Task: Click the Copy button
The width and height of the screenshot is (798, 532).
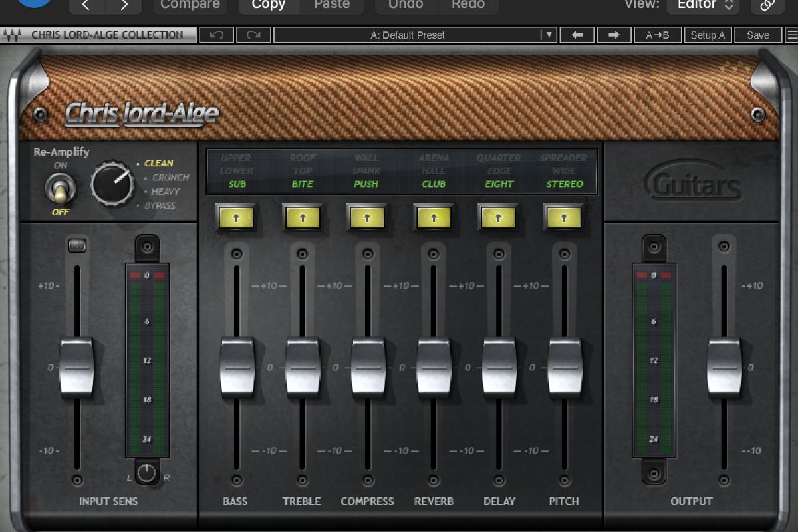Action: click(x=269, y=5)
